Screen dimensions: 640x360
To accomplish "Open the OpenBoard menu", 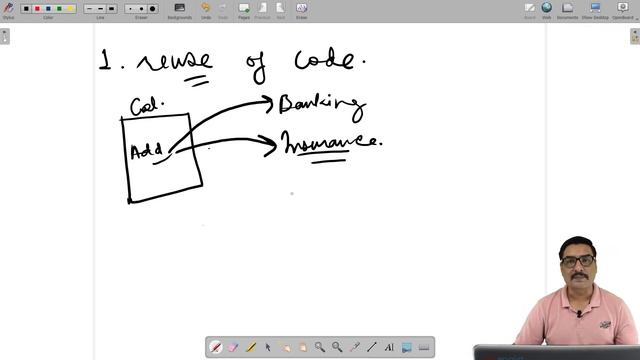I will (623, 11).
